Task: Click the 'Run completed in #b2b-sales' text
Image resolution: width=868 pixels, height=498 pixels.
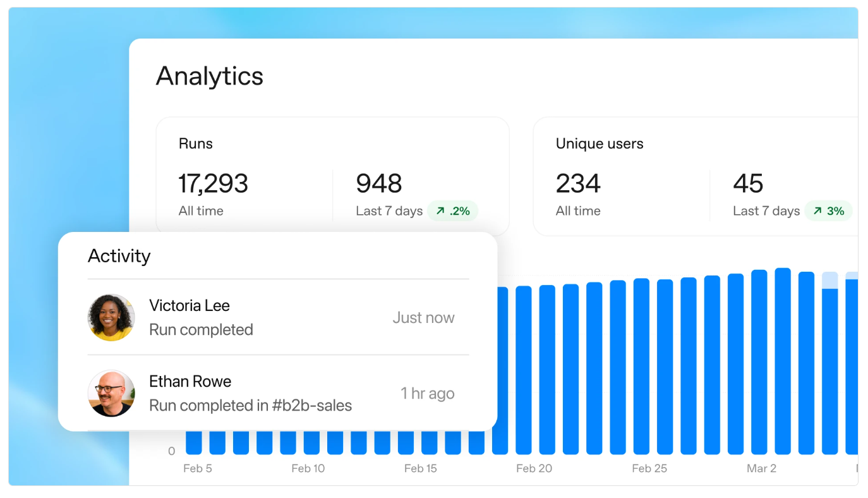Action: [x=250, y=406]
